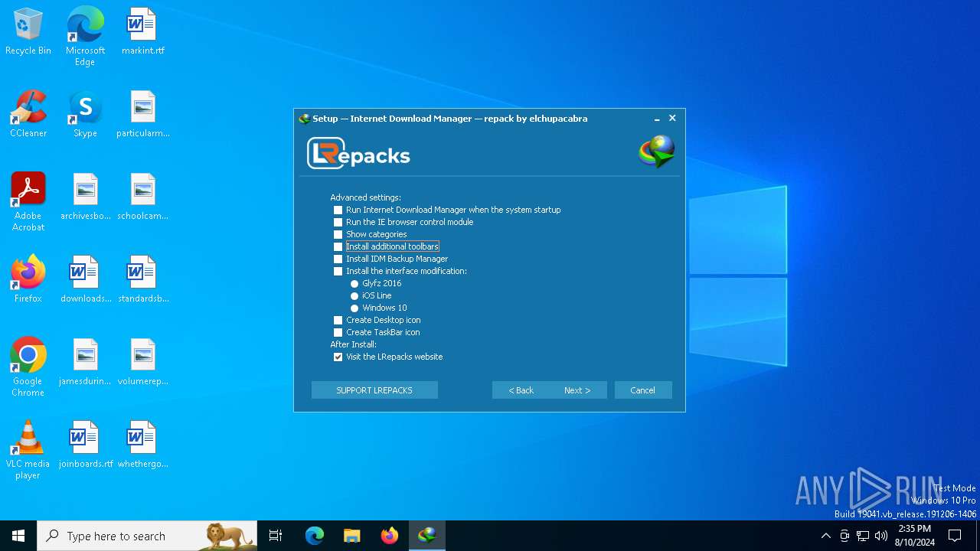
Task: Select the whethergo... document icon
Action: 142,445
